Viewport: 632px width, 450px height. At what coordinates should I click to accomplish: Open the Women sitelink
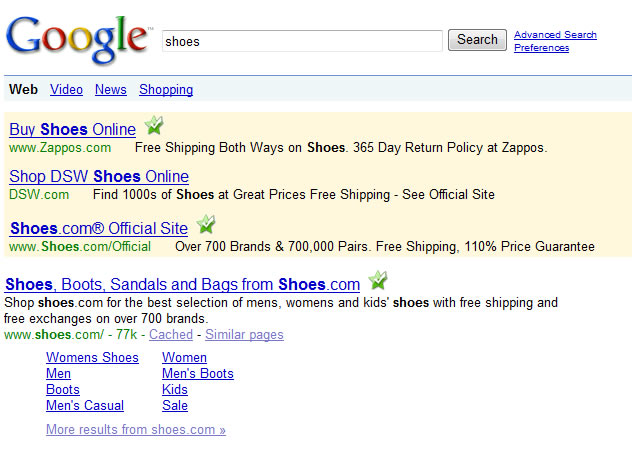185,358
